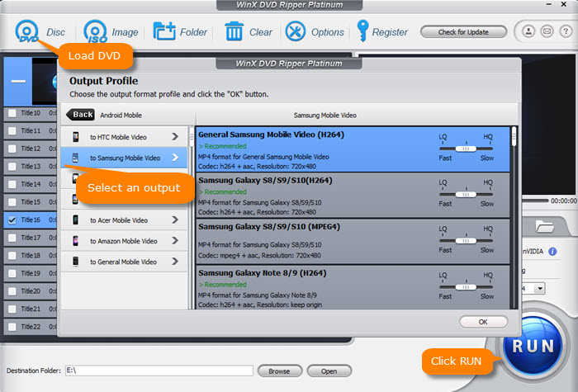The image size is (578, 392).
Task: Check the Title14 checkbox
Action: click(x=12, y=184)
